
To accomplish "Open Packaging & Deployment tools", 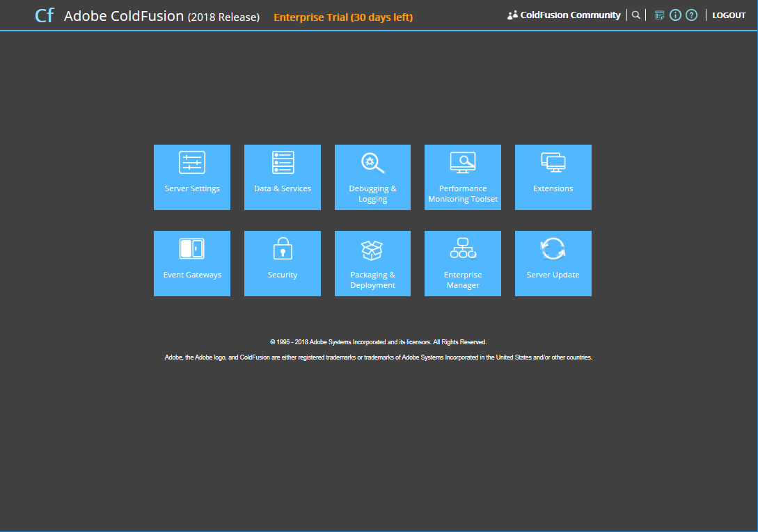I will [x=372, y=263].
